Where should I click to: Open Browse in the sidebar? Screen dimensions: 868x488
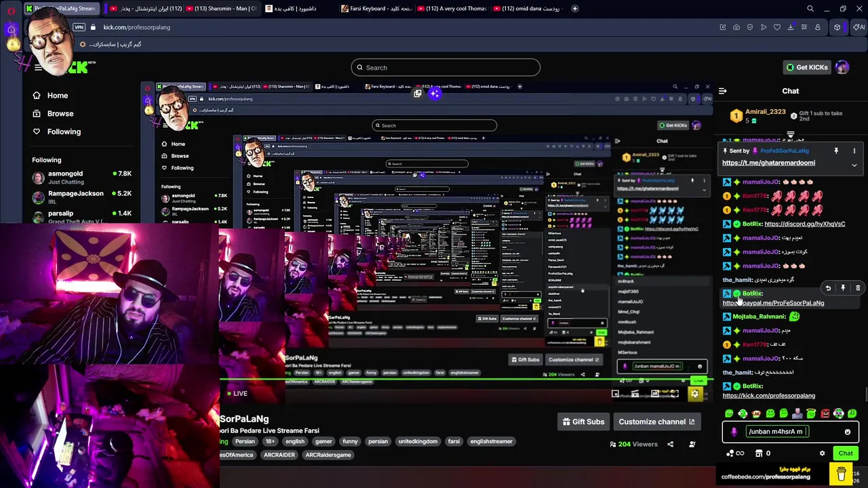60,114
